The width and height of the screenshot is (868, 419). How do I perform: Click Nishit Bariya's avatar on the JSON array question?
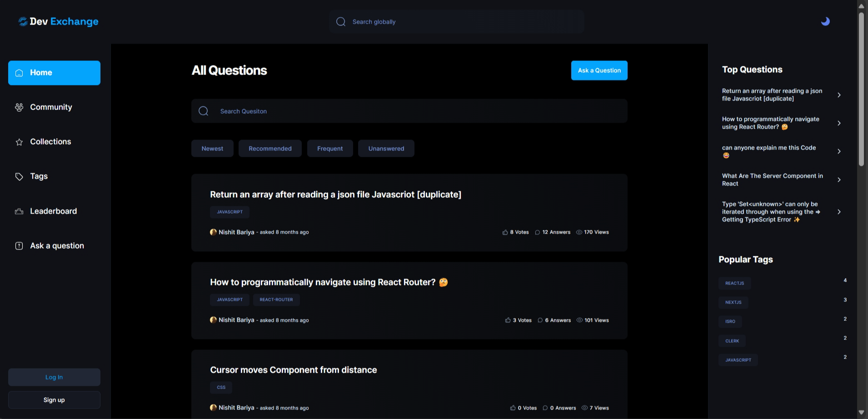(213, 232)
